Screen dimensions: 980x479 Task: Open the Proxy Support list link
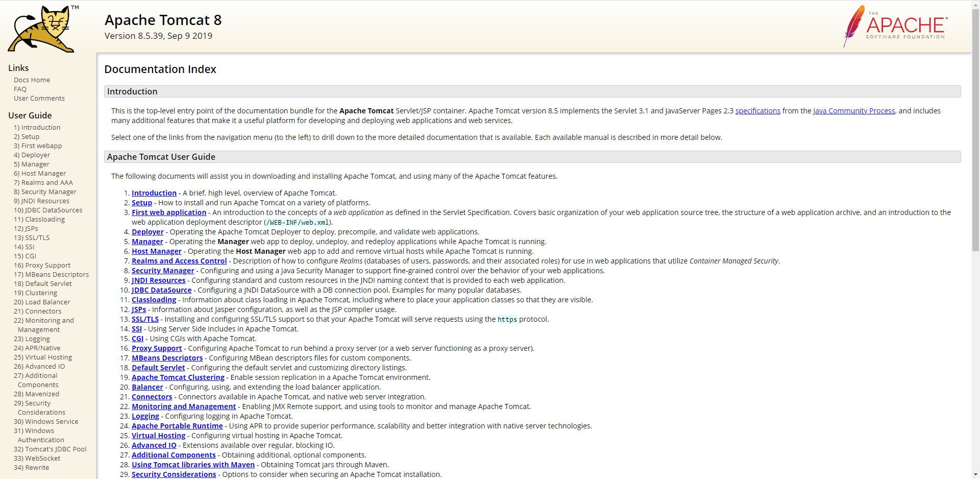(157, 348)
